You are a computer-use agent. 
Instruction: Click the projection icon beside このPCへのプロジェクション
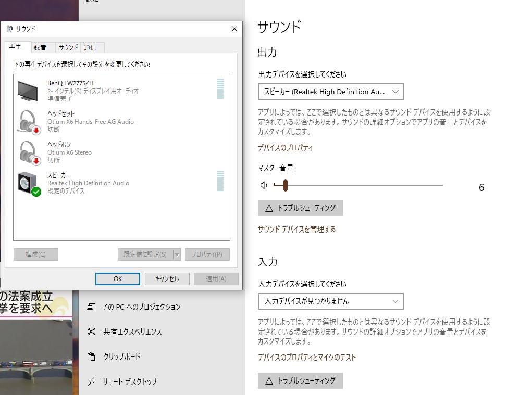pos(91,307)
